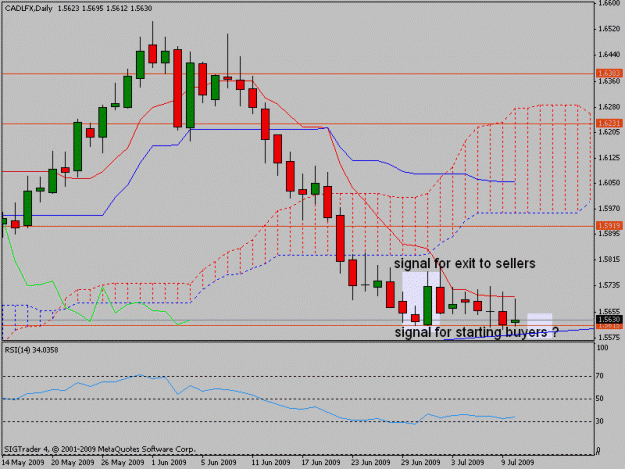Select the tall green candle inside the highlighted box
Image resolution: width=625 pixels, height=469 pixels.
point(427,306)
